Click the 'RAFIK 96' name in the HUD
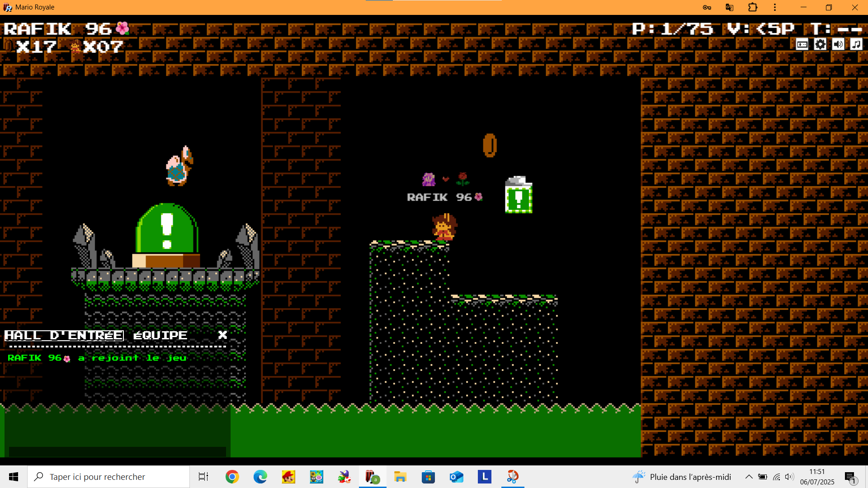The height and width of the screenshot is (488, 868). [x=66, y=29]
